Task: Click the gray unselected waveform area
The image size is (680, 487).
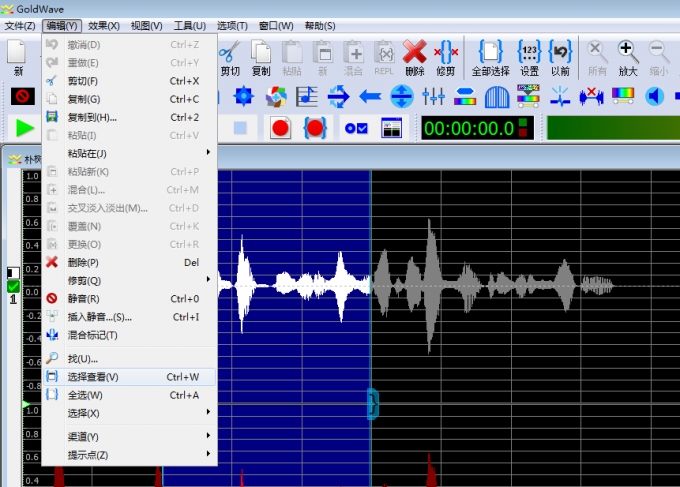Action: (525, 286)
